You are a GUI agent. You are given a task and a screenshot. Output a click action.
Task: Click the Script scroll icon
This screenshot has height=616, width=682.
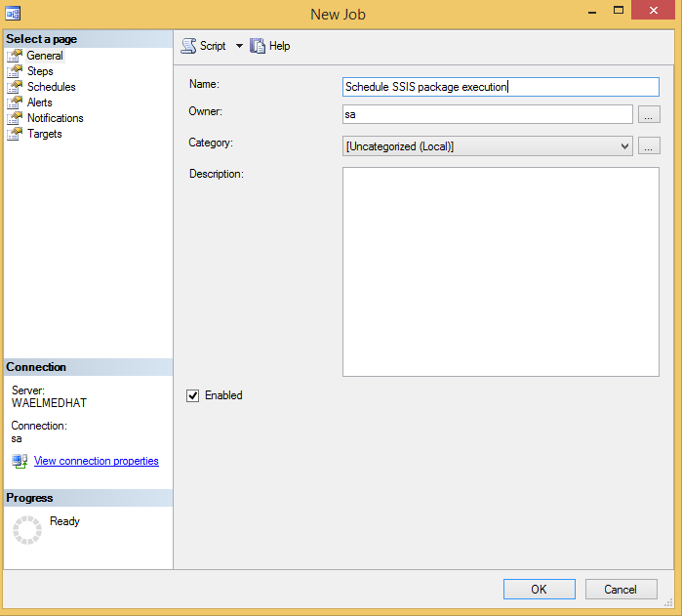pyautogui.click(x=188, y=46)
